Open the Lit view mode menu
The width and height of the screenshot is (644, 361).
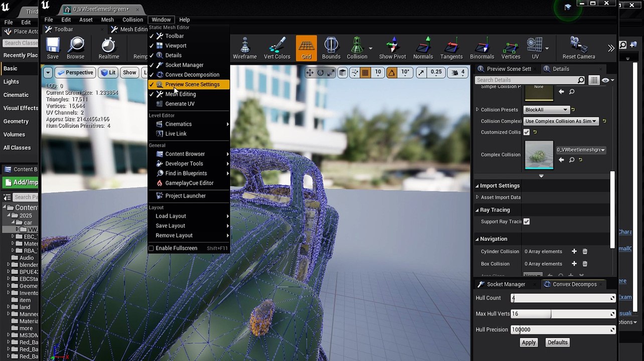(x=108, y=73)
